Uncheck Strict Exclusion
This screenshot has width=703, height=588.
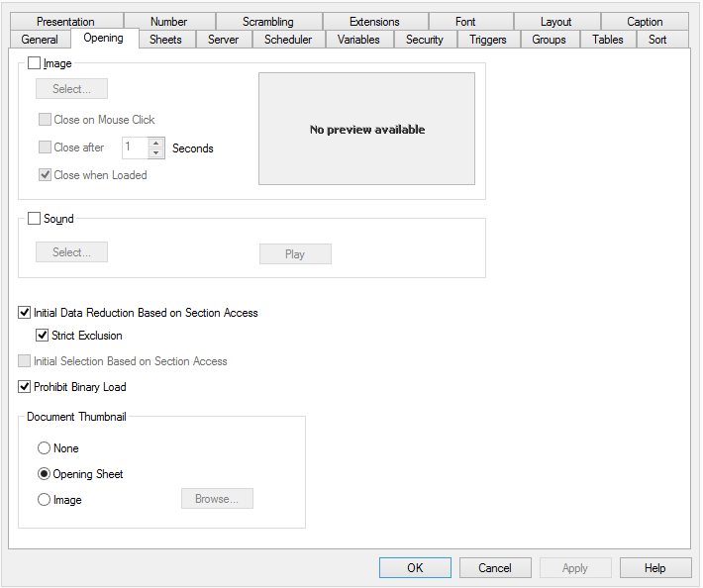point(43,336)
